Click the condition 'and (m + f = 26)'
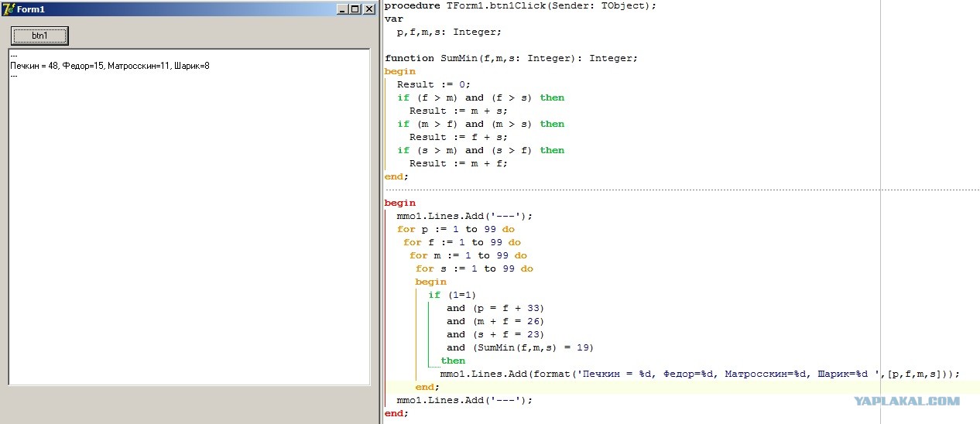The width and height of the screenshot is (980, 424). click(495, 321)
